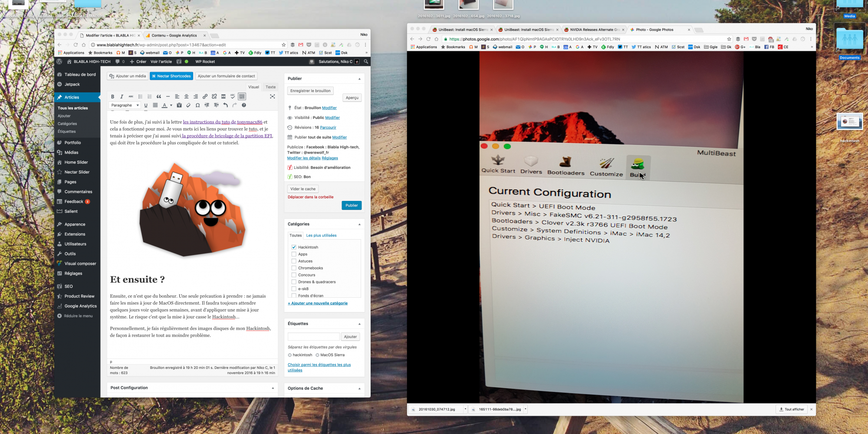
Task: Apply blockquote formatting
Action: pyautogui.click(x=159, y=96)
